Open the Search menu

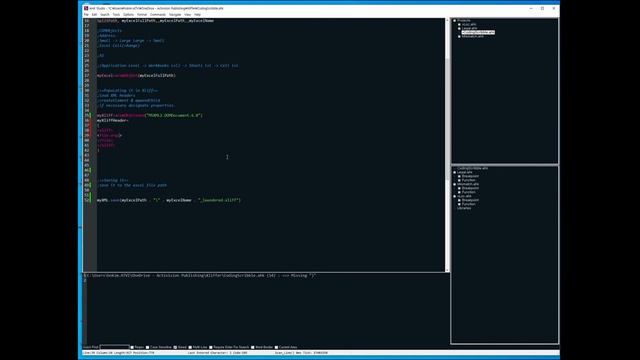(105, 15)
